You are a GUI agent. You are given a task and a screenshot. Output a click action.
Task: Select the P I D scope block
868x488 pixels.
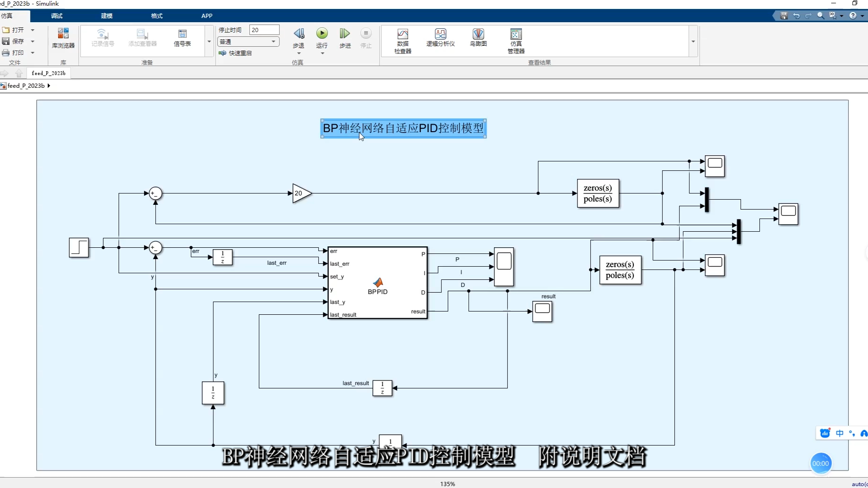point(504,267)
